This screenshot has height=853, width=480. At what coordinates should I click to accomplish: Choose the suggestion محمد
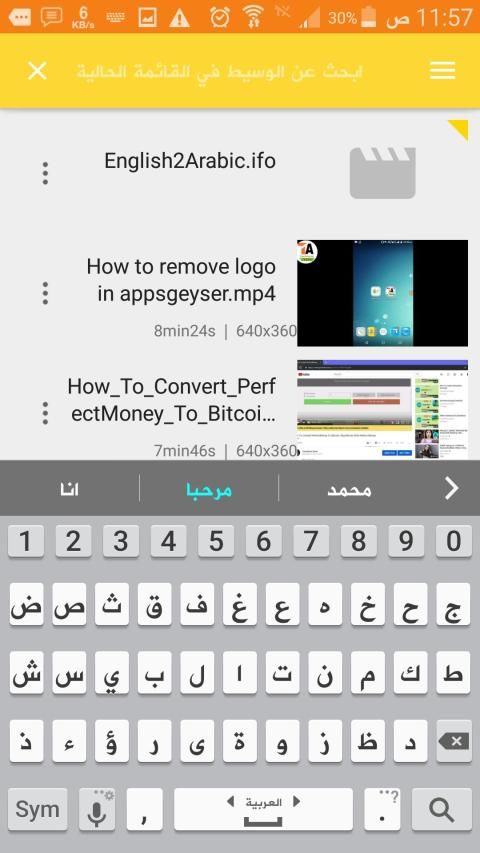tap(349, 490)
